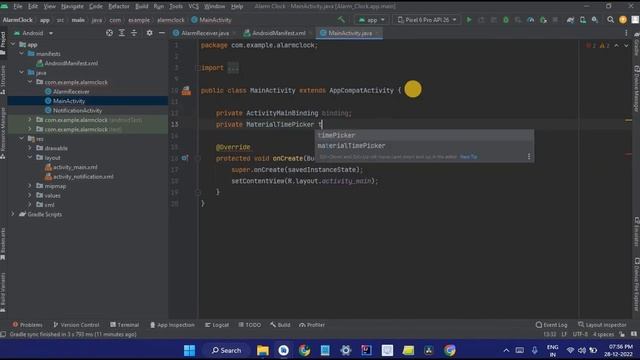Click UTF-8 encoding in status bar

(580, 334)
